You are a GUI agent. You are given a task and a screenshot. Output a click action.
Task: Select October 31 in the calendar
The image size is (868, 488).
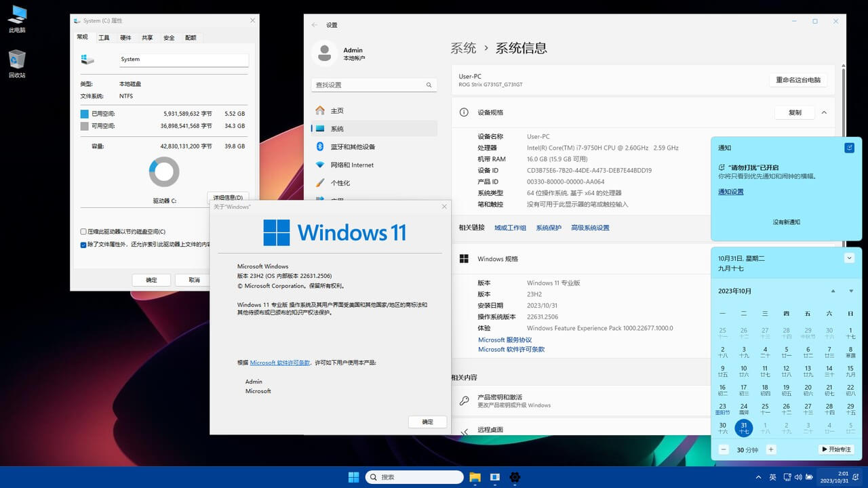click(744, 428)
